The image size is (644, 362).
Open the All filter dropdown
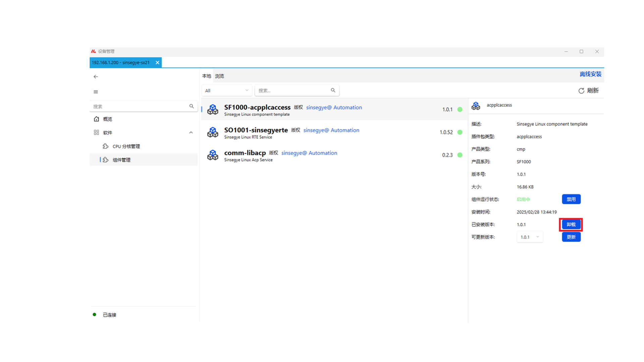[227, 90]
